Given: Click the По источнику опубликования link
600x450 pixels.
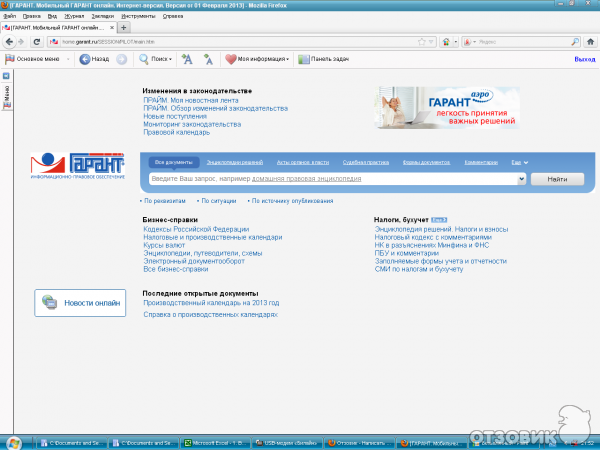Looking at the screenshot, I should pos(292,201).
